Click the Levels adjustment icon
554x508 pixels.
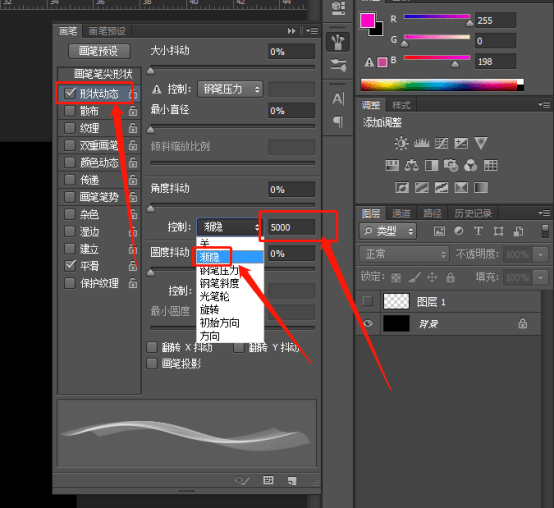(421, 143)
